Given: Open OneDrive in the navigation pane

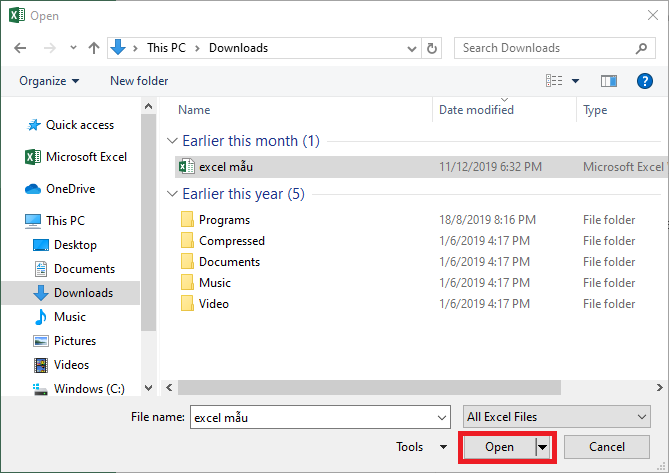Looking at the screenshot, I should (69, 189).
